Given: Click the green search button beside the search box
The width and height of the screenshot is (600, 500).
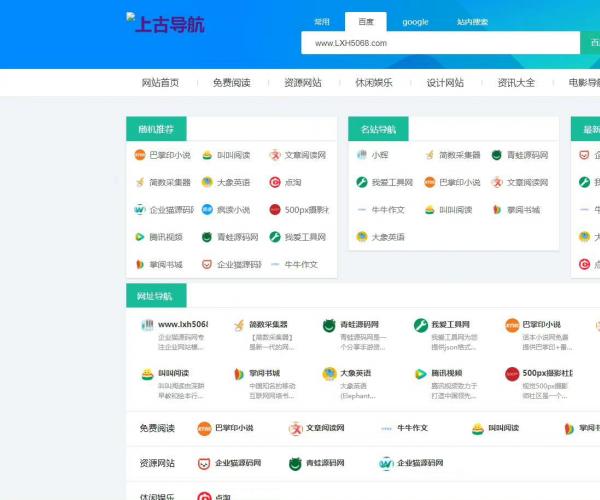Looking at the screenshot, I should (590, 43).
